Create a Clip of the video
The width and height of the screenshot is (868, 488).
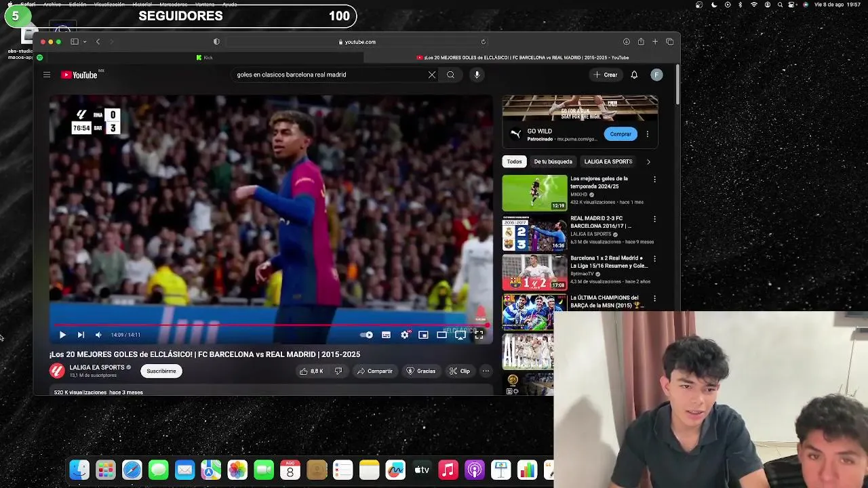459,371
